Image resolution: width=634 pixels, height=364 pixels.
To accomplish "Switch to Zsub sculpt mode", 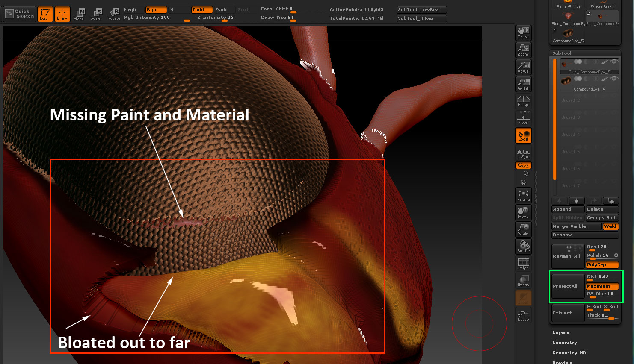I will pyautogui.click(x=224, y=10).
